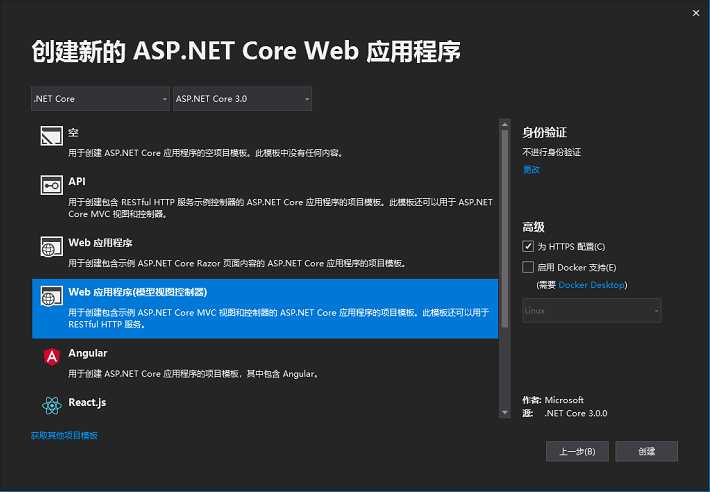Select the Empty (空) template icon
The width and height of the screenshot is (710, 492).
(x=52, y=136)
